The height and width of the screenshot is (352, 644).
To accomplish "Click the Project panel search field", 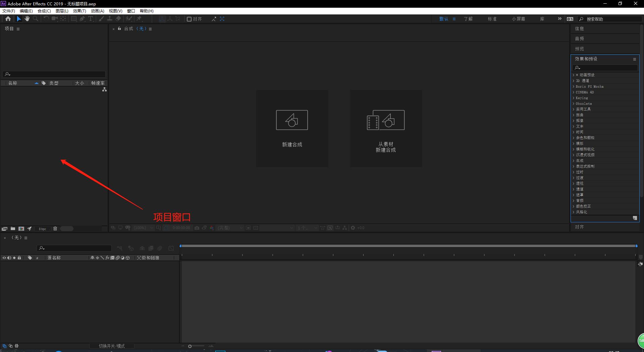I will point(54,74).
